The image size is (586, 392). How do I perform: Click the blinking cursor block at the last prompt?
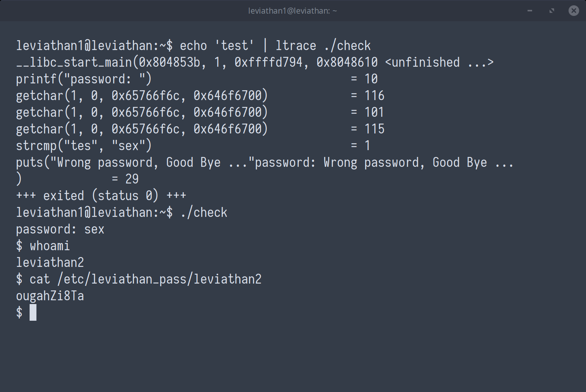tap(33, 312)
